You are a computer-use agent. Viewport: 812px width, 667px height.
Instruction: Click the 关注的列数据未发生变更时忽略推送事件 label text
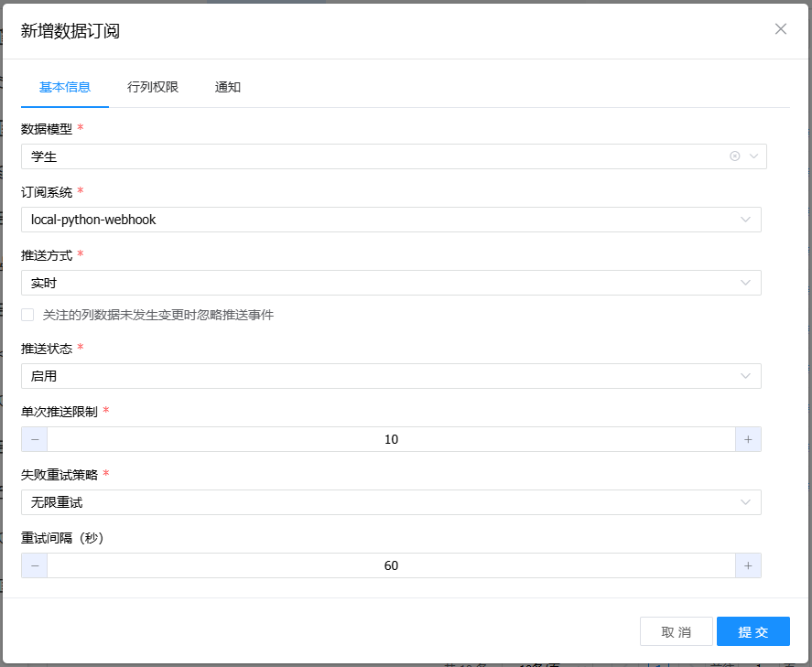click(x=157, y=315)
